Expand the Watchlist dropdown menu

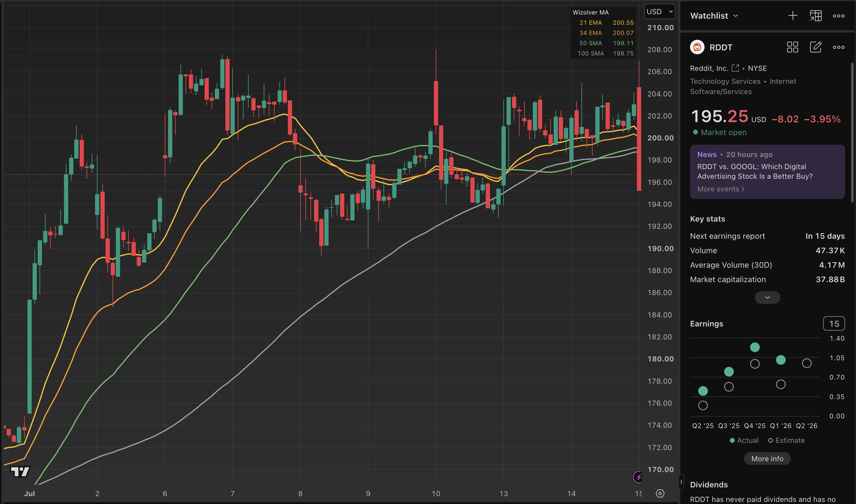pyautogui.click(x=714, y=16)
